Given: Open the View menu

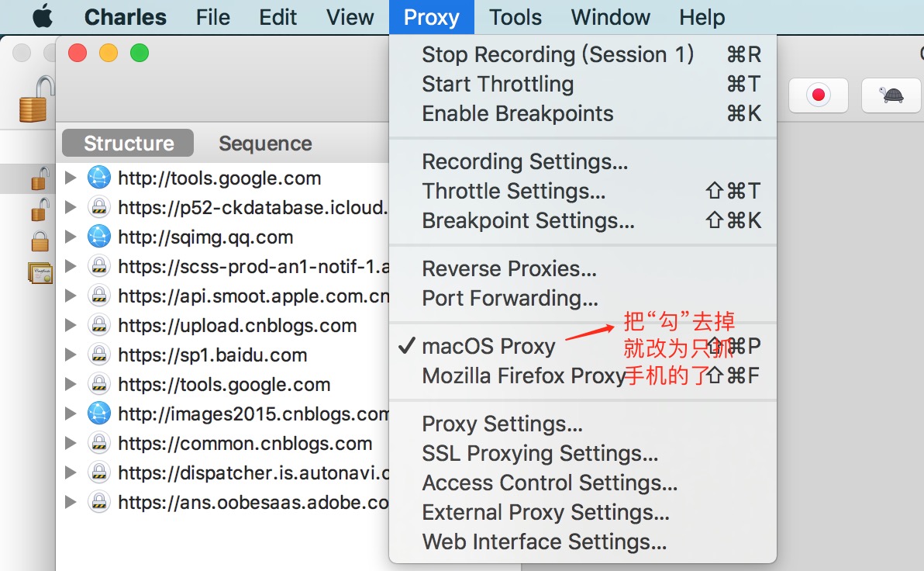Looking at the screenshot, I should coord(350,17).
